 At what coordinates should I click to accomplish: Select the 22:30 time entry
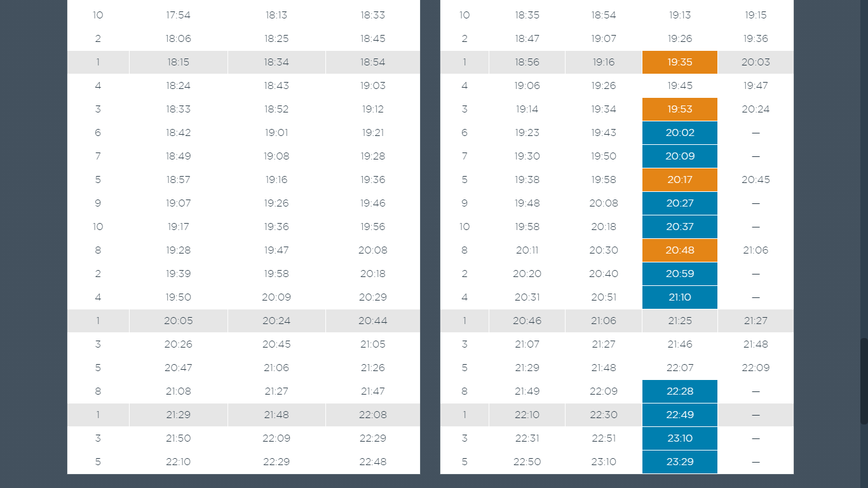tap(604, 415)
